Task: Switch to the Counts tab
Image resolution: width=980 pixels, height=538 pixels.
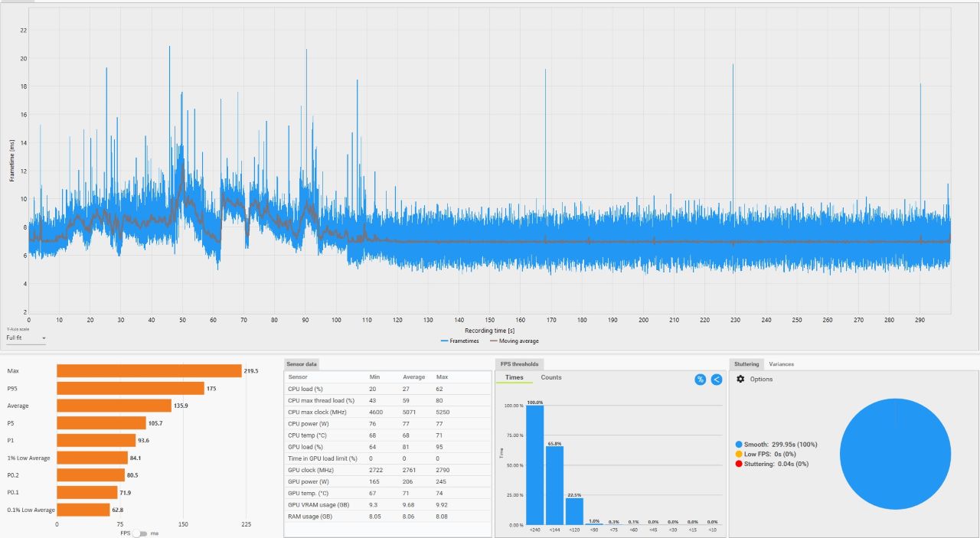Action: (x=550, y=377)
